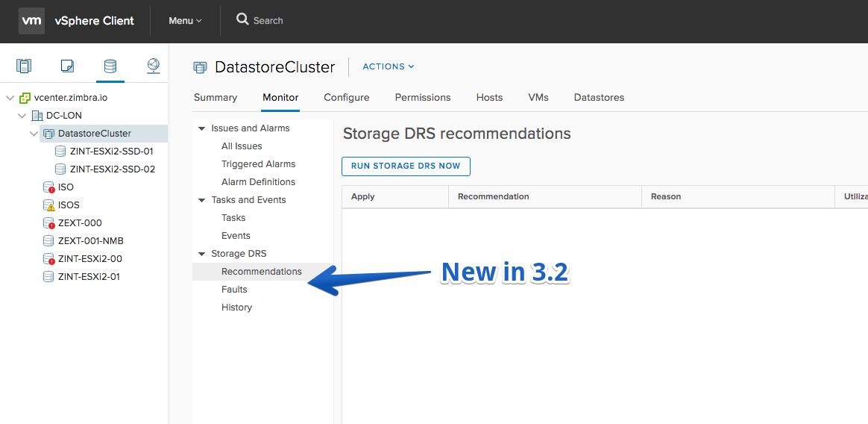868x424 pixels.
Task: Click the VMware vm logo
Action: point(31,21)
